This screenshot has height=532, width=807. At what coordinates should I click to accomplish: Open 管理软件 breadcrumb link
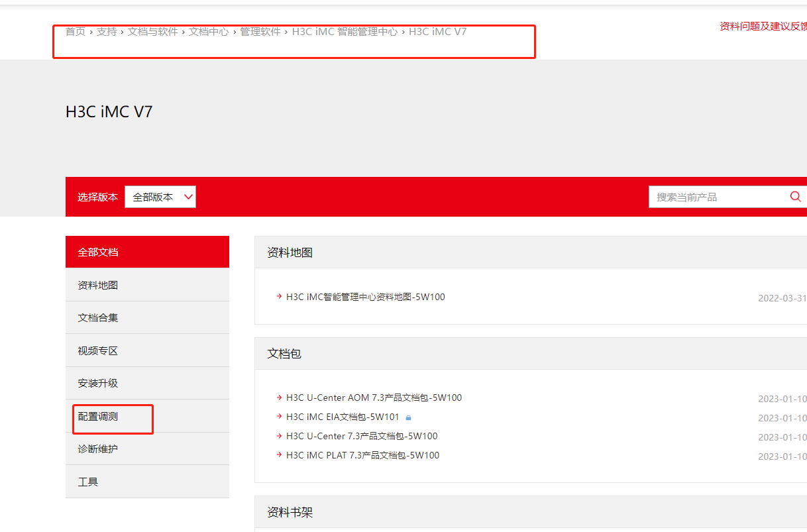click(260, 31)
